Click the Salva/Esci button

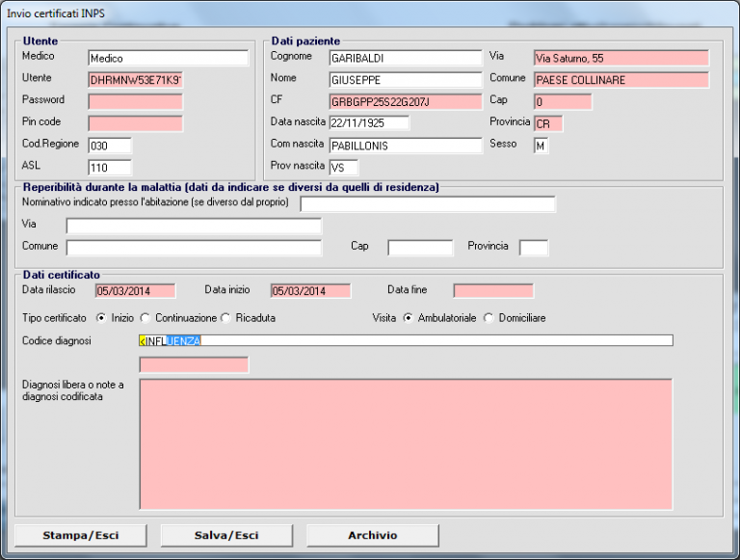point(226,536)
